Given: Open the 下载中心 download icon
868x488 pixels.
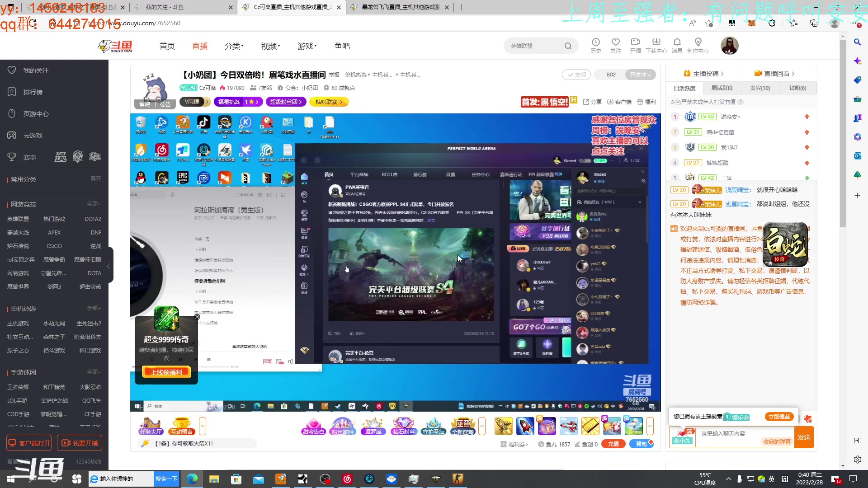Looking at the screenshot, I should [656, 46].
